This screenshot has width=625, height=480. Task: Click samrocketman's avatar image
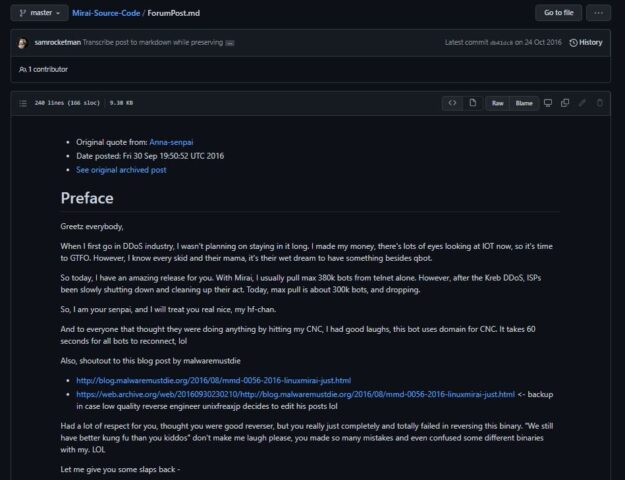23,43
